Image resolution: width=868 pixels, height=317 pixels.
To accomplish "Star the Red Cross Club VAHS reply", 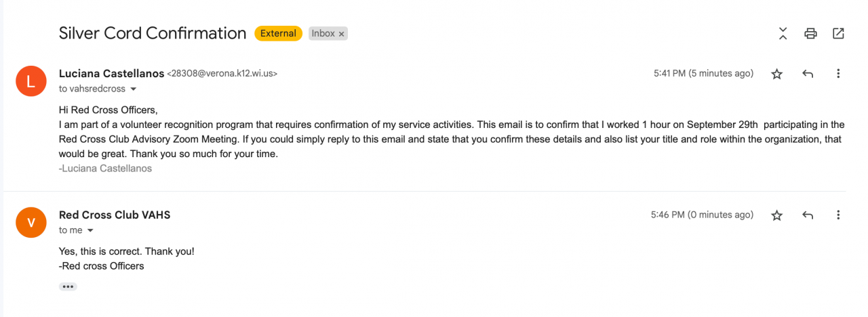I will tap(777, 215).
